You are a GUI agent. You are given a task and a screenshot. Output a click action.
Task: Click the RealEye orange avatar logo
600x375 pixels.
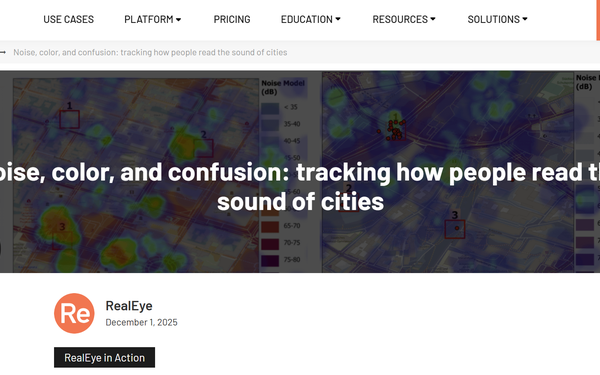(x=74, y=313)
